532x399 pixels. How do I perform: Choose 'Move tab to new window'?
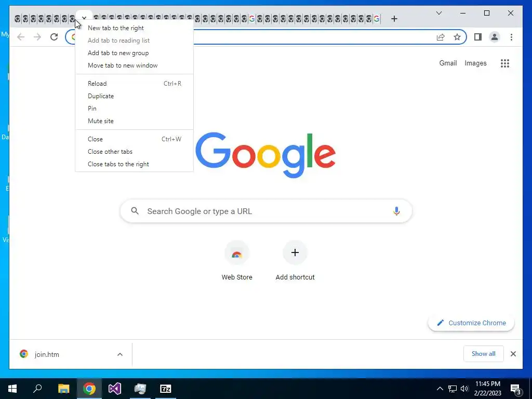point(135,65)
